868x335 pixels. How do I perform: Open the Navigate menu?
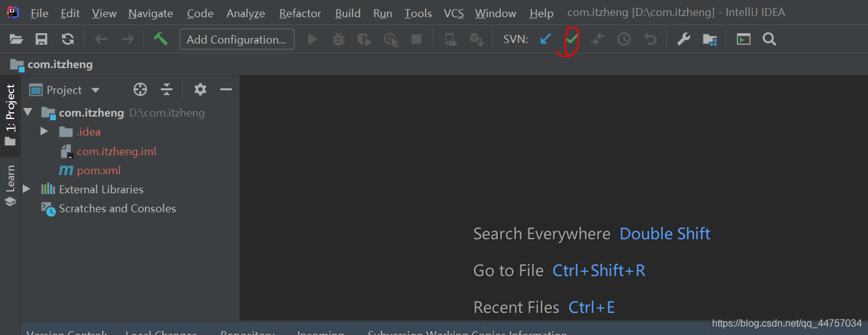click(151, 13)
